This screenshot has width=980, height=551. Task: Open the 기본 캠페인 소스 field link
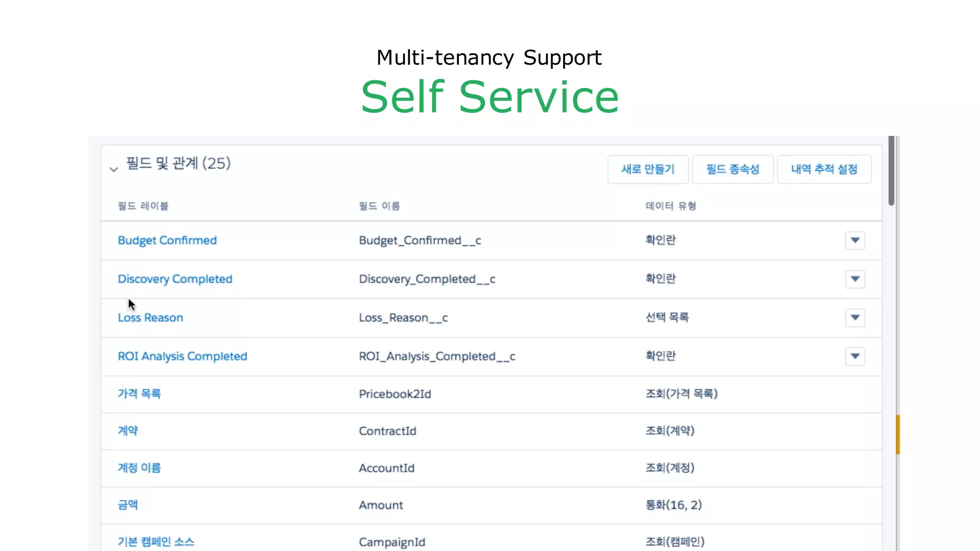pos(156,542)
